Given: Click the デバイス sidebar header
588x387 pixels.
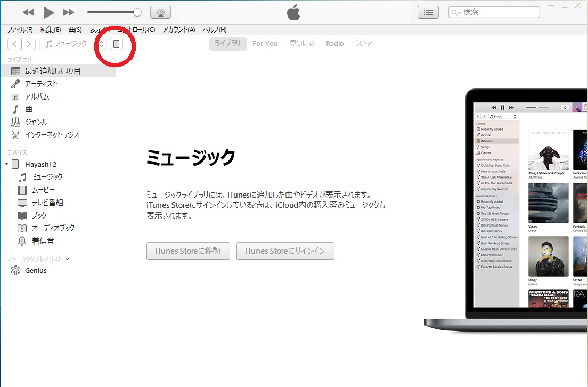Looking at the screenshot, I should click(x=17, y=152).
